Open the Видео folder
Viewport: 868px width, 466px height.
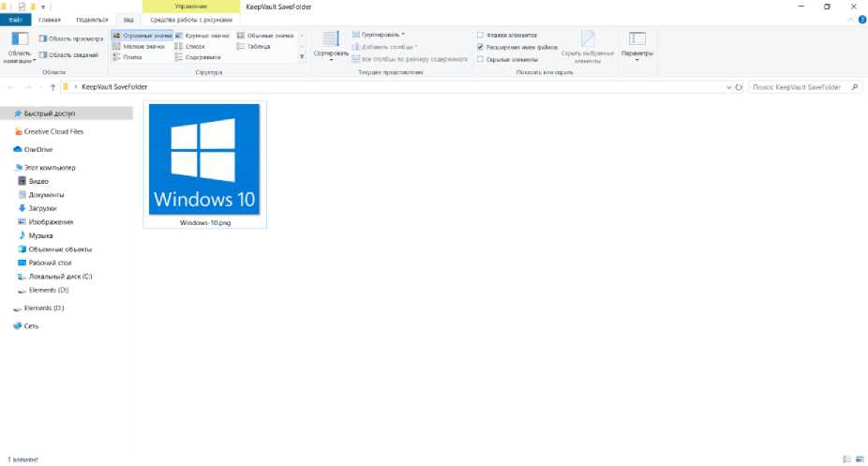point(33,181)
